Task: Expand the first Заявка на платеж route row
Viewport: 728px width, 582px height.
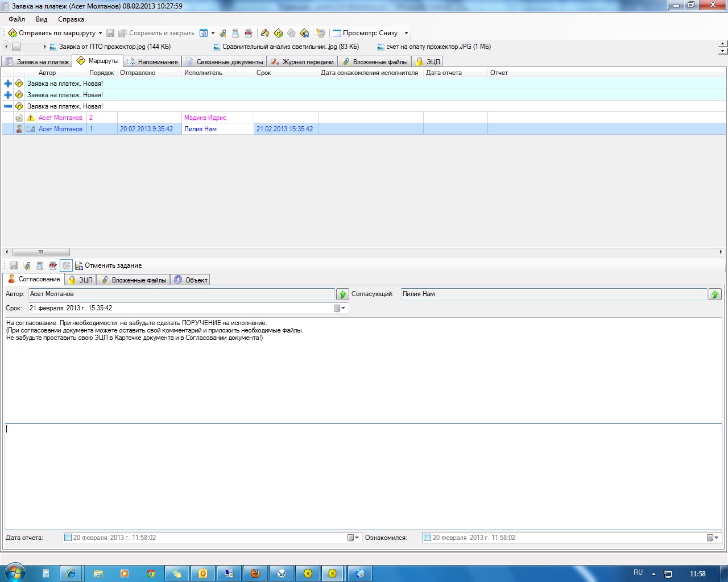Action: coord(8,84)
